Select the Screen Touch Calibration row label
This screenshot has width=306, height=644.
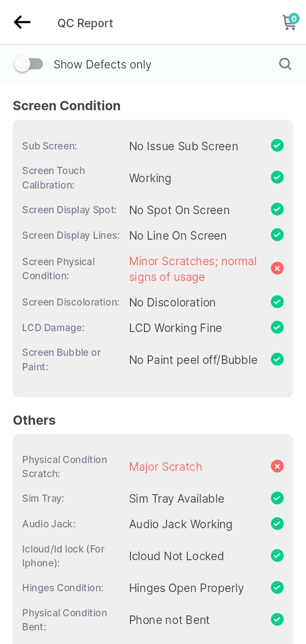tap(54, 178)
